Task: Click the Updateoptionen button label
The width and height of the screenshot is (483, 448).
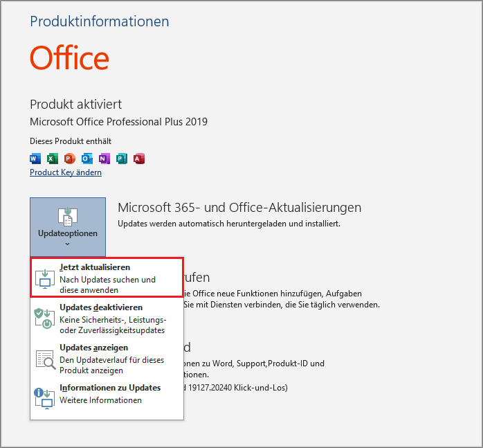Action: tap(68, 233)
